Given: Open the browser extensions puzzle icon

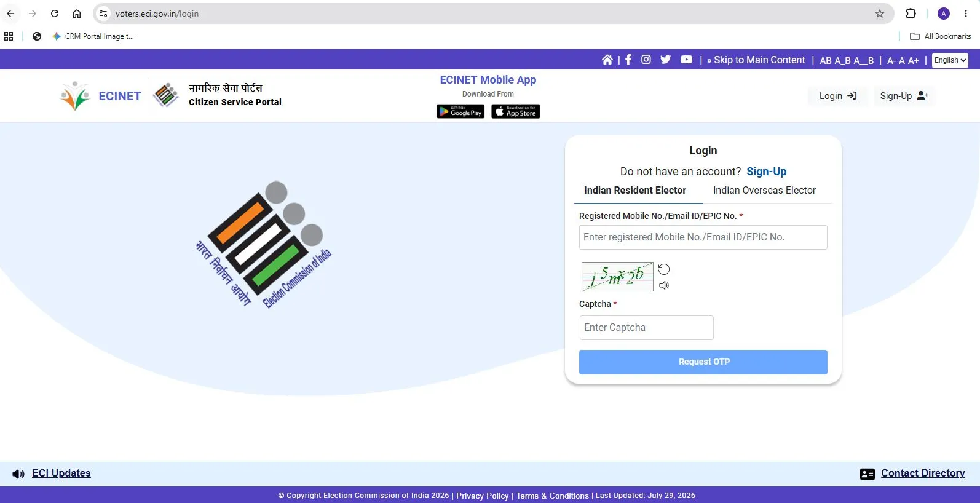Looking at the screenshot, I should tap(911, 14).
